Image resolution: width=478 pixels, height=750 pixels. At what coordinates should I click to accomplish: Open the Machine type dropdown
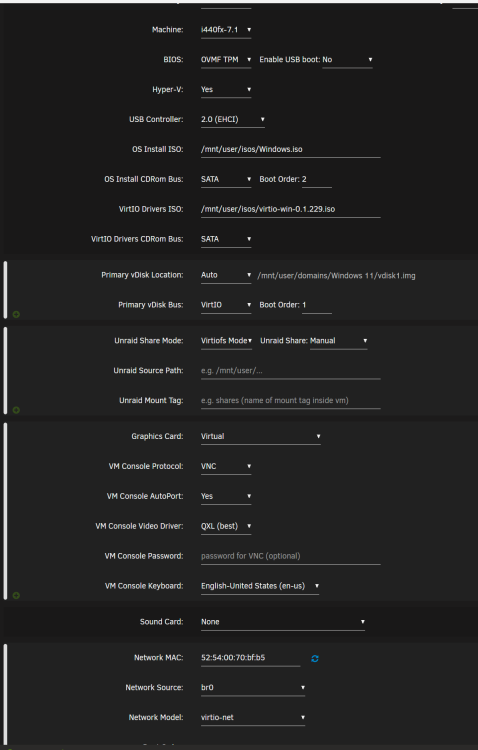point(226,30)
